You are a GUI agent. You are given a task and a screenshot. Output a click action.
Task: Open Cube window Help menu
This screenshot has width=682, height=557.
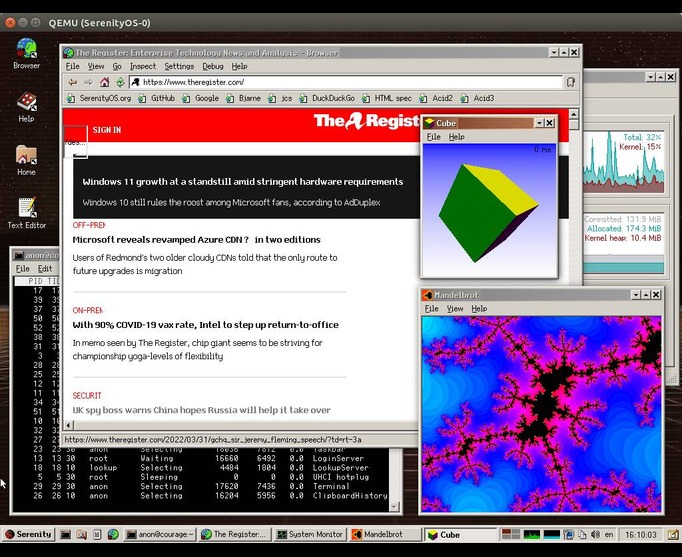(x=456, y=137)
